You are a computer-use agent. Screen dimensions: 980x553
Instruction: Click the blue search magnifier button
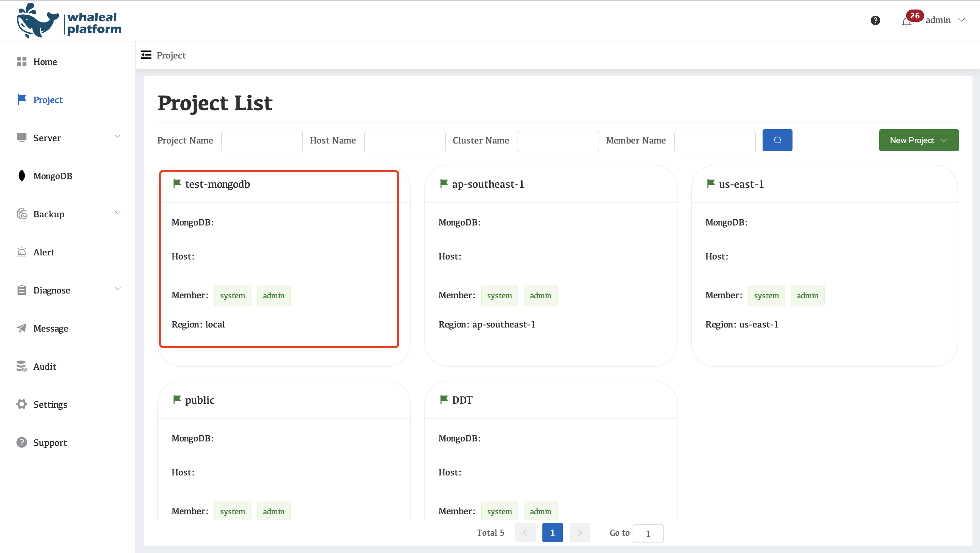coord(777,140)
